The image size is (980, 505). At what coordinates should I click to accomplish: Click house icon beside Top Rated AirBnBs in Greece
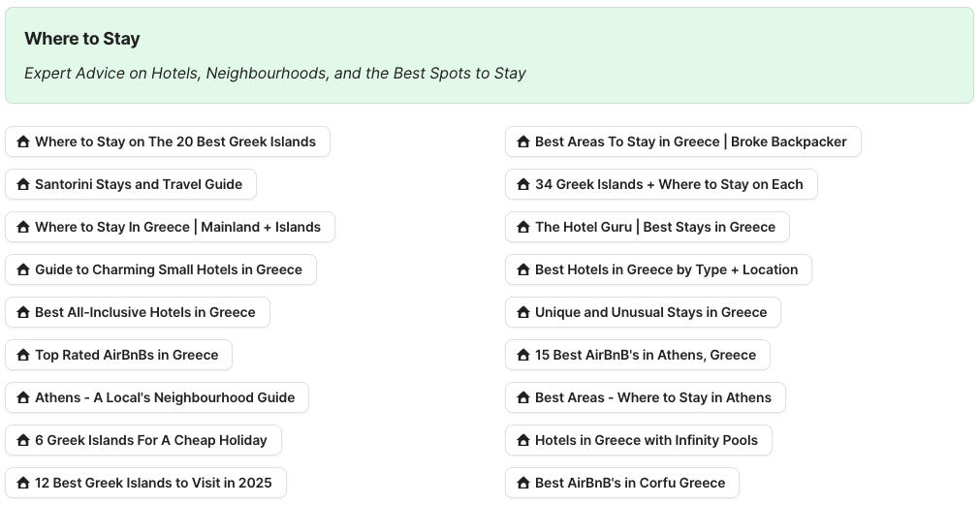[23, 355]
